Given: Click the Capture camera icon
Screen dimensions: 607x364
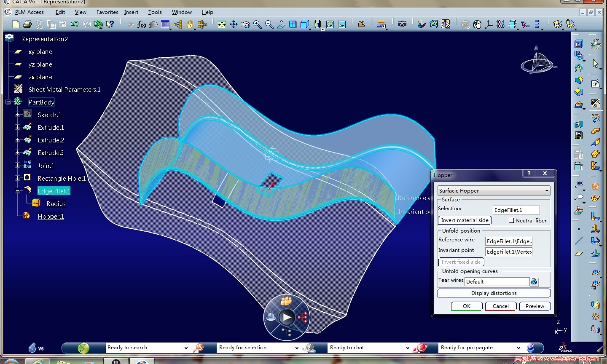Looking at the screenshot, I should [x=402, y=24].
